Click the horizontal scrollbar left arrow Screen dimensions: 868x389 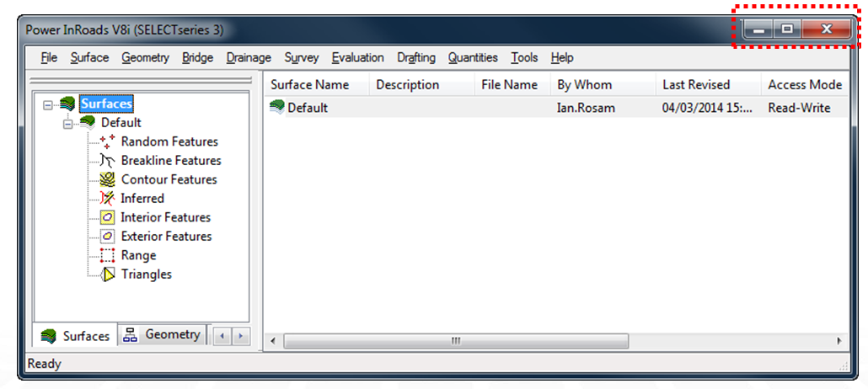(x=273, y=341)
